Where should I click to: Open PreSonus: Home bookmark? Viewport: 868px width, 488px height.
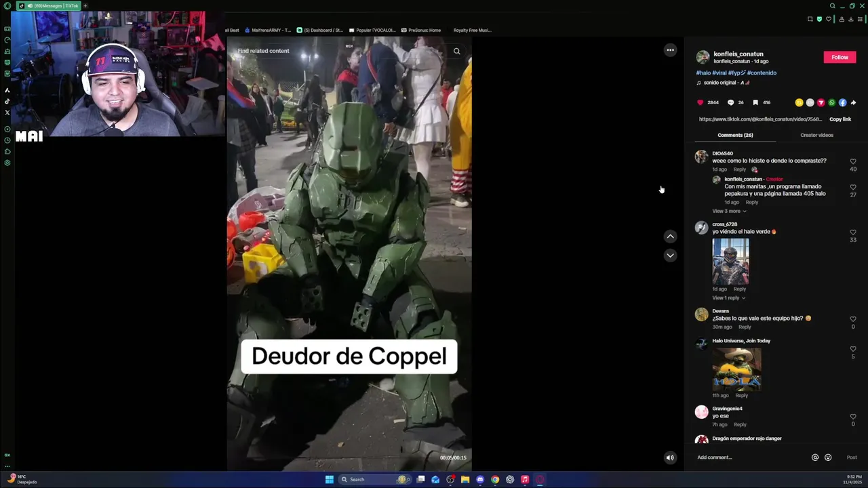(x=421, y=30)
